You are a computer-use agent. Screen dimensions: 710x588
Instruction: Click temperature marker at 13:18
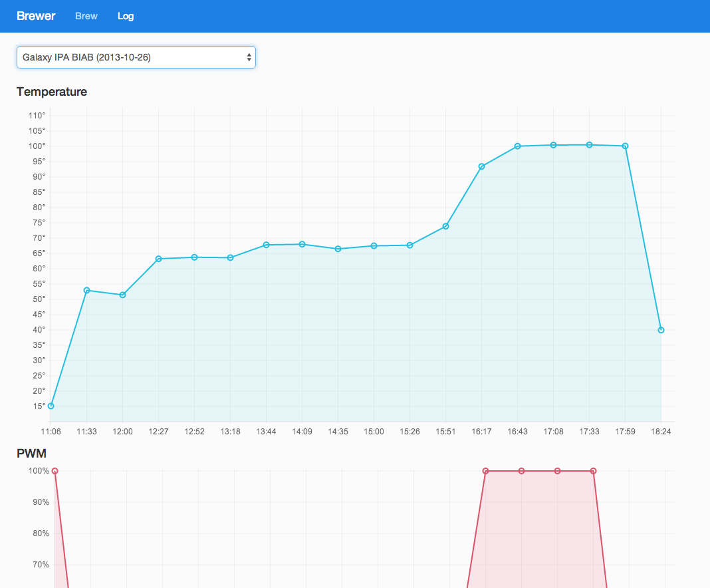pos(230,258)
